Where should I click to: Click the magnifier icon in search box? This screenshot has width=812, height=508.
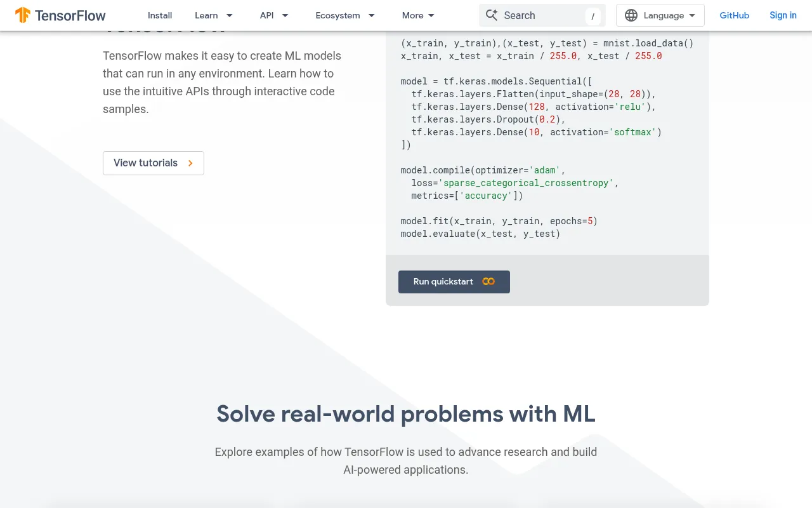coord(492,15)
